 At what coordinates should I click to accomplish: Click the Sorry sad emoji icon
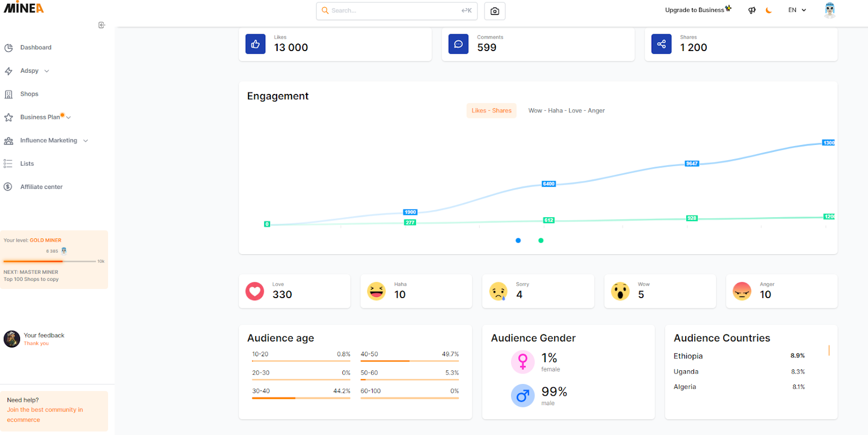(498, 291)
